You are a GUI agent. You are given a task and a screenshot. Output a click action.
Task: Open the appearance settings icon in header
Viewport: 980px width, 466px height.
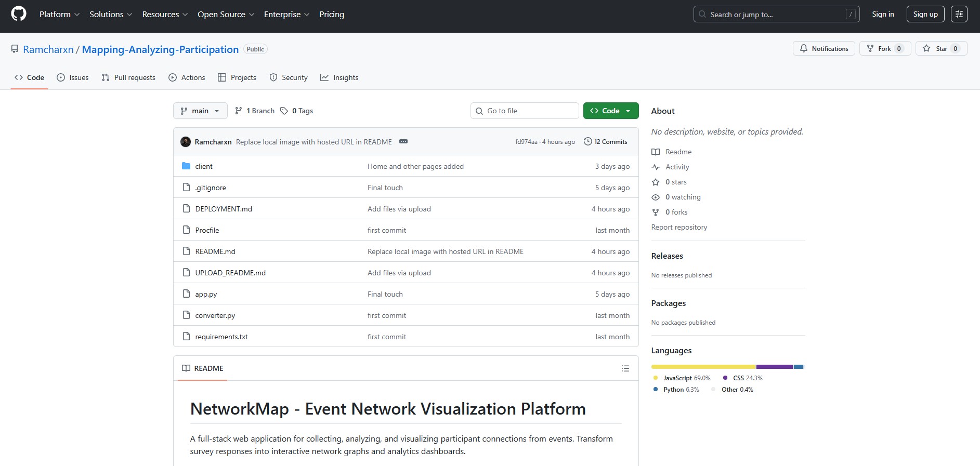pos(959,14)
